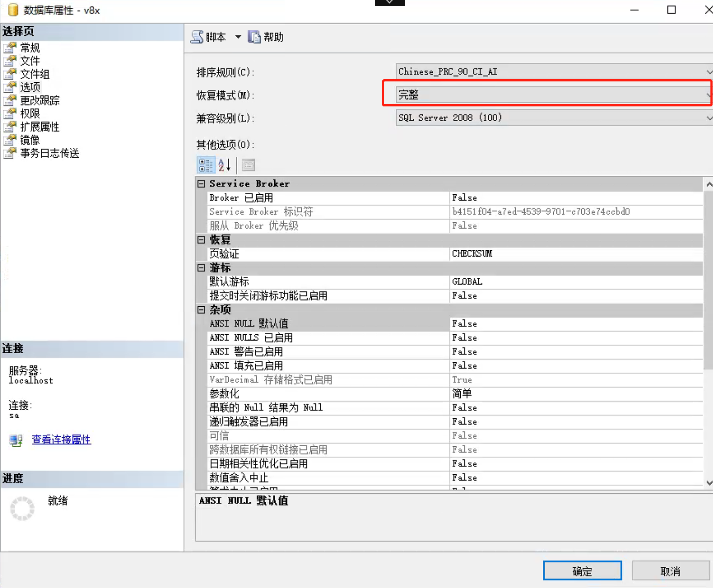Select the ANSI NULL 默认值 property row
The width and height of the screenshot is (713, 588).
(x=455, y=324)
